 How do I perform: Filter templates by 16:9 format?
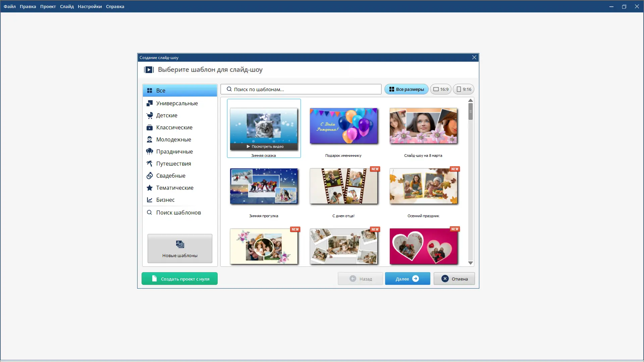coord(441,89)
